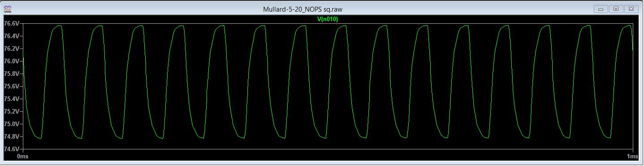Screen dimensions: 644x166
Task: Click the LTspice waveform window icon
Action: (x=8, y=9)
